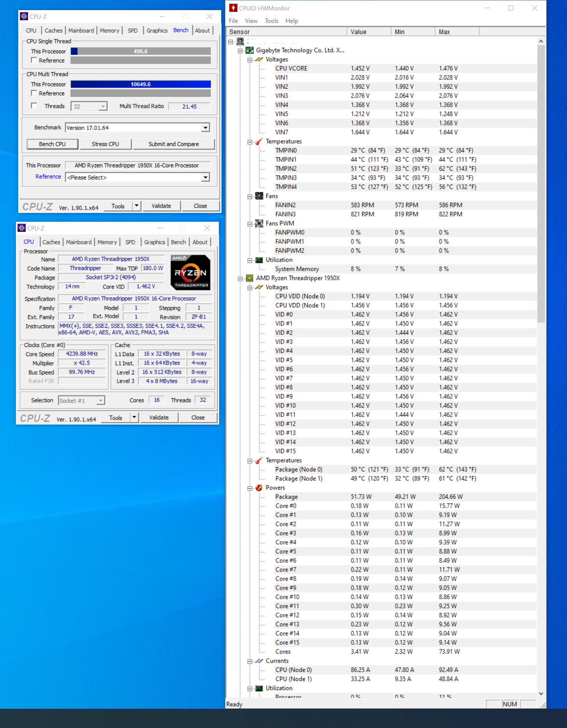Click the AMD Ryzen Threadripper 1950X chip icon
Screen dimensions: 567x728
250,278
